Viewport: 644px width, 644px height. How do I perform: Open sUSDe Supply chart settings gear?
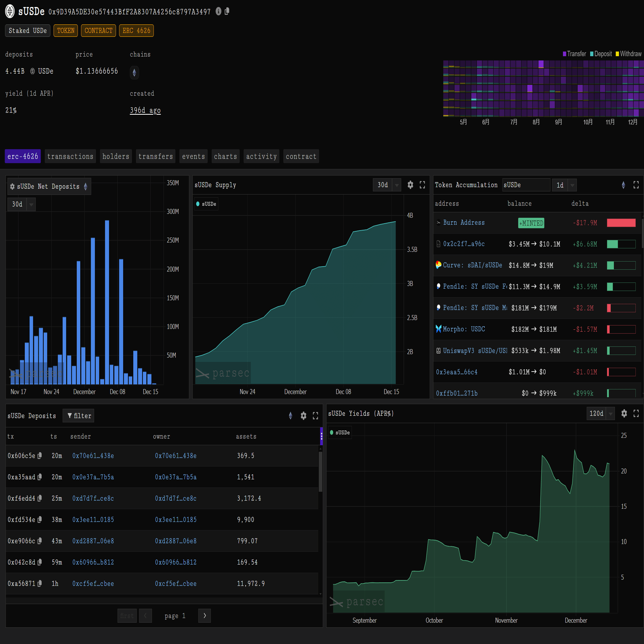410,185
